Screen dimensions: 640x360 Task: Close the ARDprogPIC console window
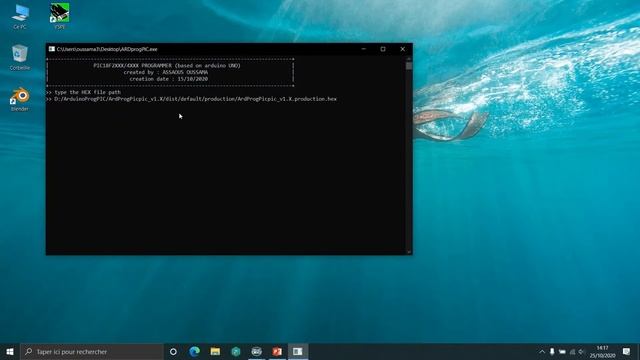coord(402,49)
